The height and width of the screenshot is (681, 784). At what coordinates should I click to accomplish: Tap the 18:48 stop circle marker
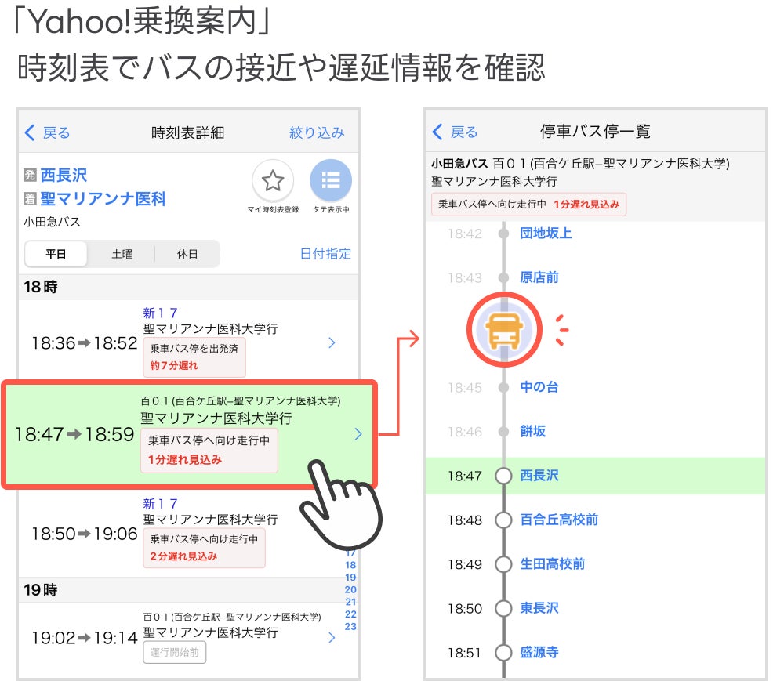pyautogui.click(x=503, y=520)
